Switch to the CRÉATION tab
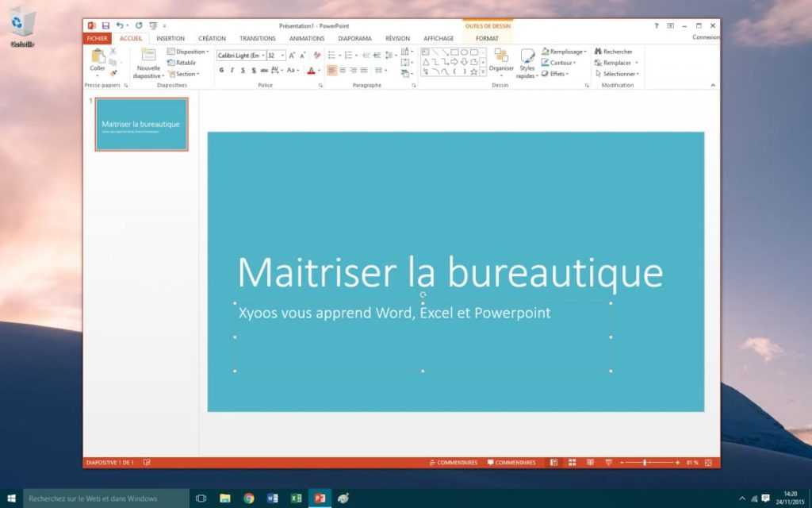Image resolution: width=812 pixels, height=508 pixels. [x=212, y=38]
